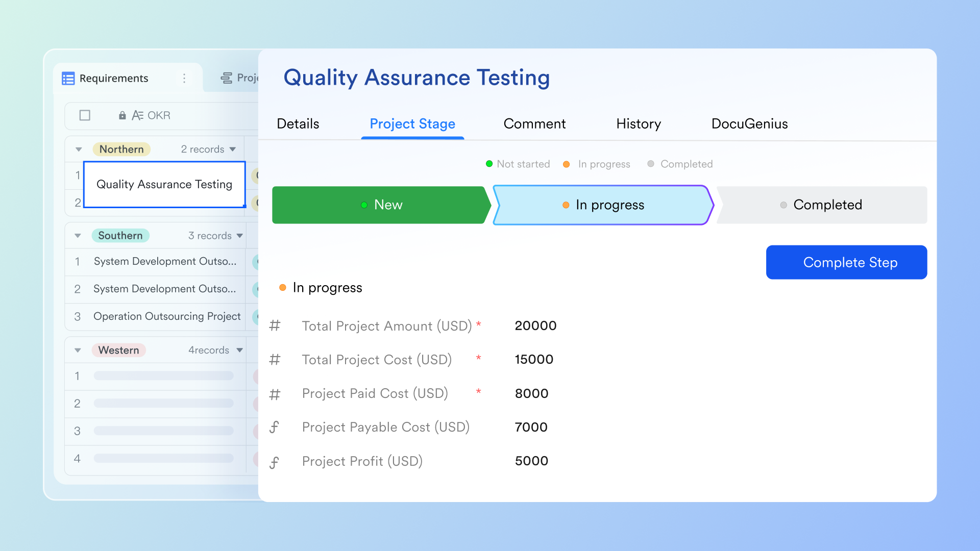
Task: Click the lock icon in OKR column header
Action: 122,116
